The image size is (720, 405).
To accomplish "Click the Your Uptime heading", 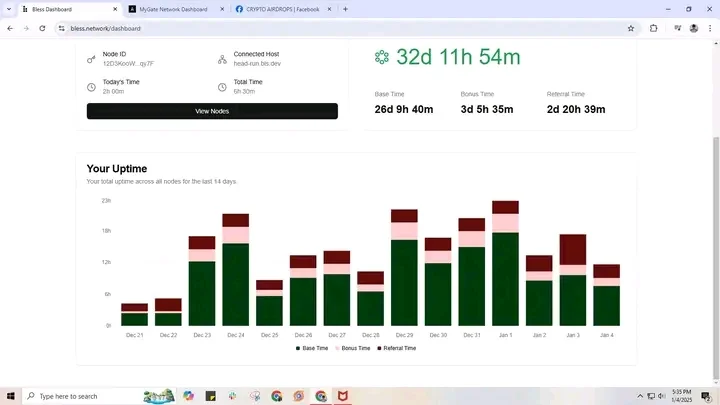I will pyautogui.click(x=117, y=169).
